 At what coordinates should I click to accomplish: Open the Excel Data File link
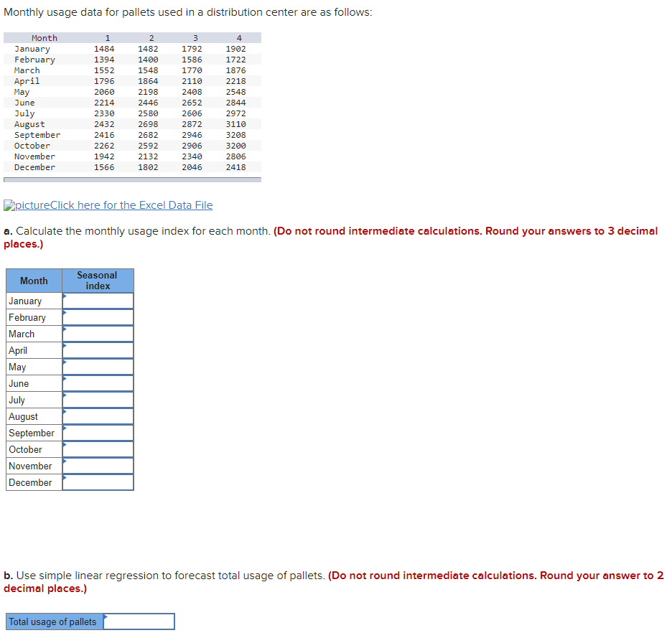pos(136,205)
